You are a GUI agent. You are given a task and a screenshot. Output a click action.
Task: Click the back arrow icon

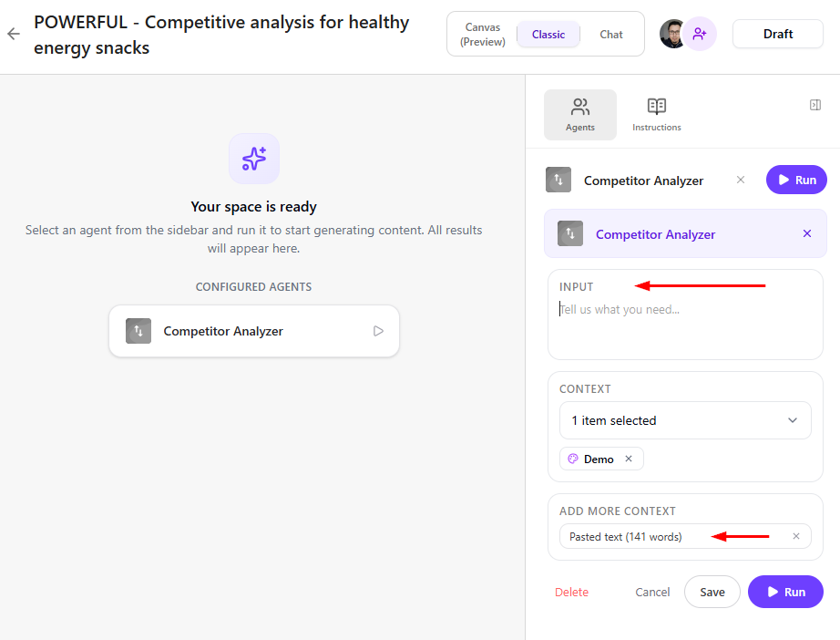(14, 34)
